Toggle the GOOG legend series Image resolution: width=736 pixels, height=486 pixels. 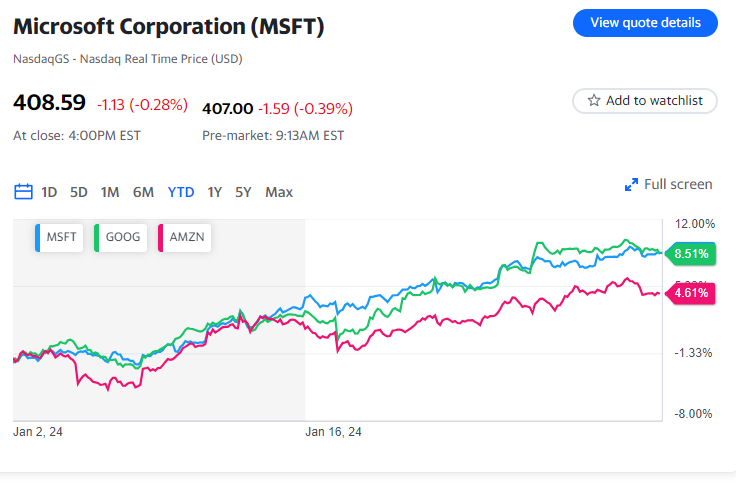tap(120, 238)
